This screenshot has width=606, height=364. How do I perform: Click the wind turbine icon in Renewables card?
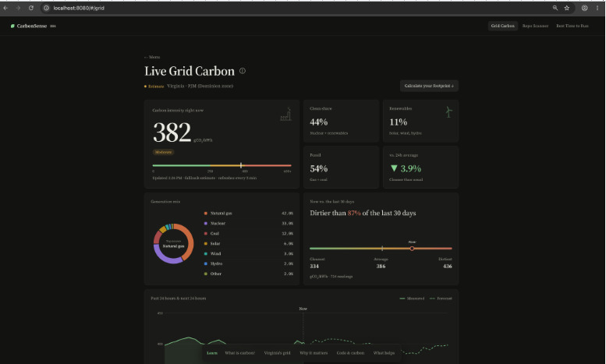coord(448,112)
